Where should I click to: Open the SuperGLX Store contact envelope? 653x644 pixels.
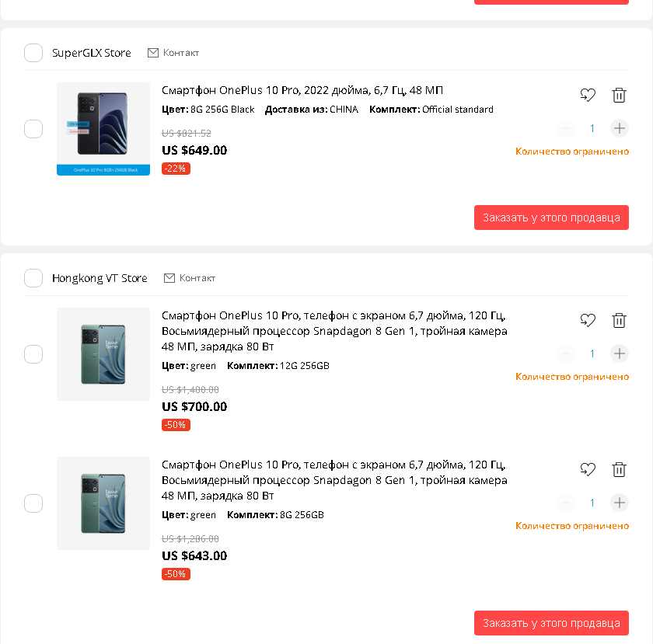152,53
